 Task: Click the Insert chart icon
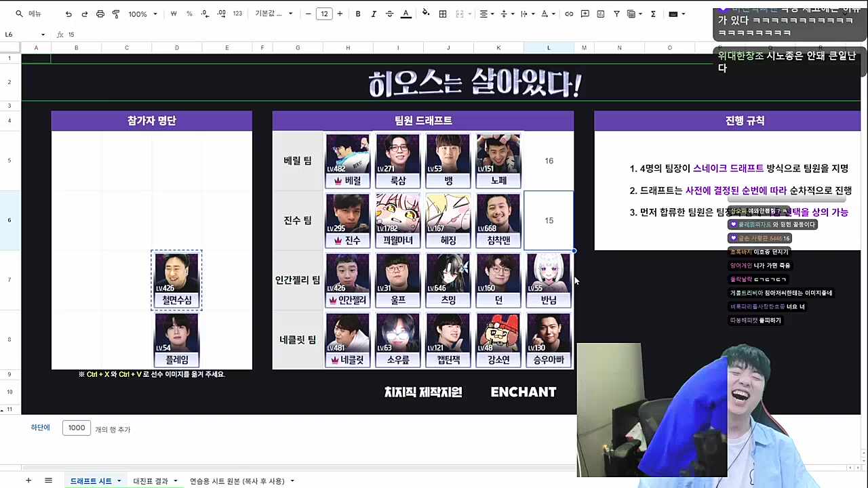(601, 14)
